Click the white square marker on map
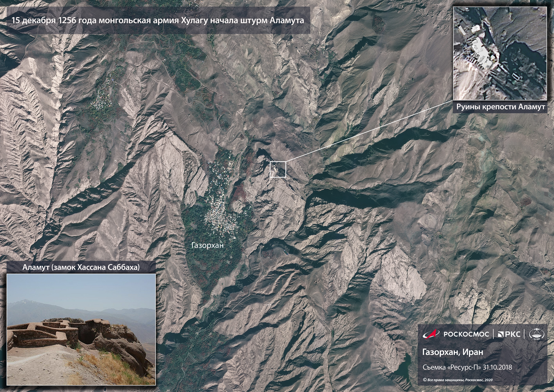The image size is (554, 392). pos(278,169)
